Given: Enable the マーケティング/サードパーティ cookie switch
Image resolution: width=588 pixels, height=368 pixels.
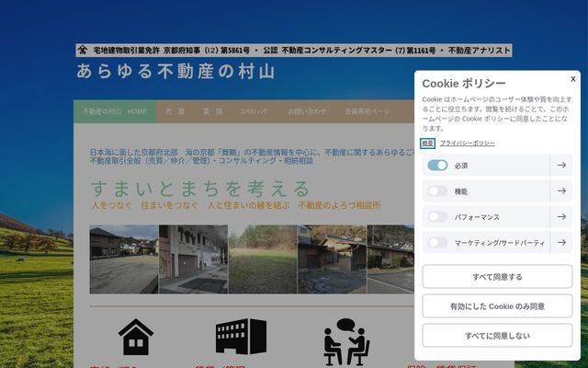Looking at the screenshot, I should coord(437,243).
